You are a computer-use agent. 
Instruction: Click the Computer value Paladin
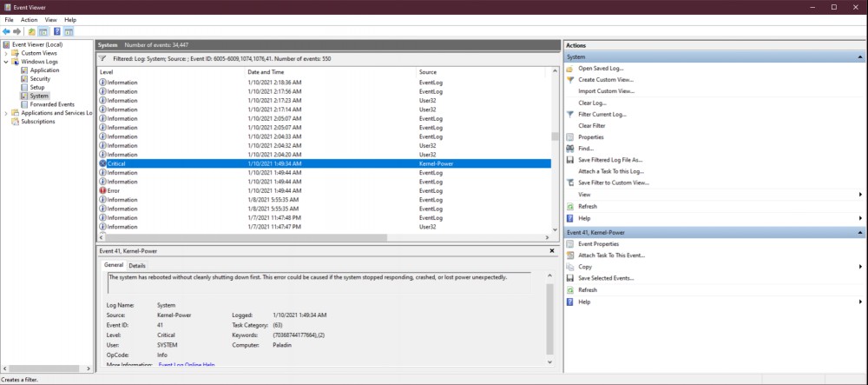coord(282,344)
